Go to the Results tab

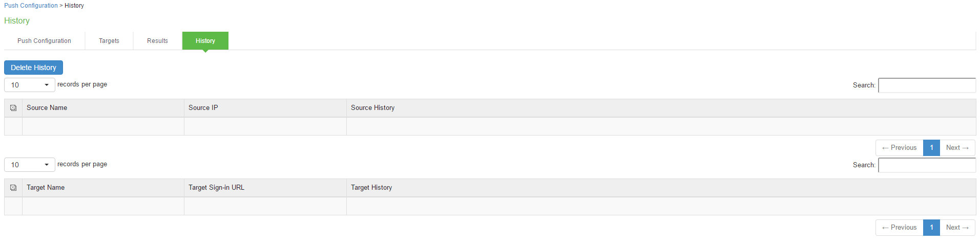coord(158,41)
